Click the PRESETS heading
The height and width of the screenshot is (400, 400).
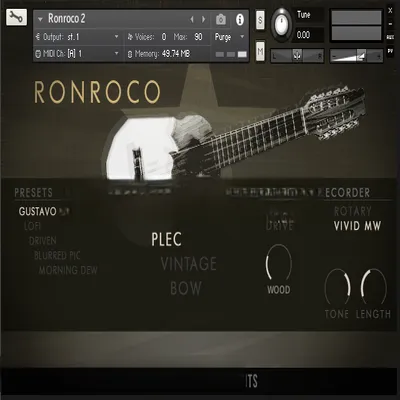33,193
